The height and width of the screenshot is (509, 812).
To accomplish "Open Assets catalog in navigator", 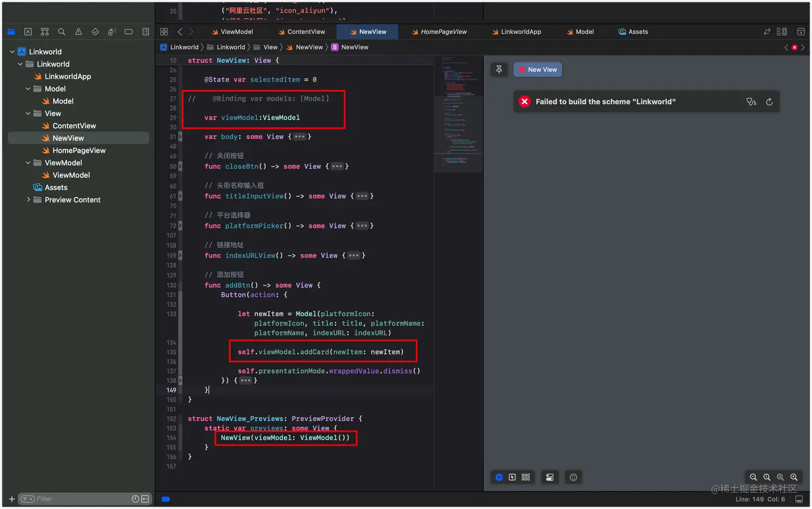I will (x=56, y=188).
